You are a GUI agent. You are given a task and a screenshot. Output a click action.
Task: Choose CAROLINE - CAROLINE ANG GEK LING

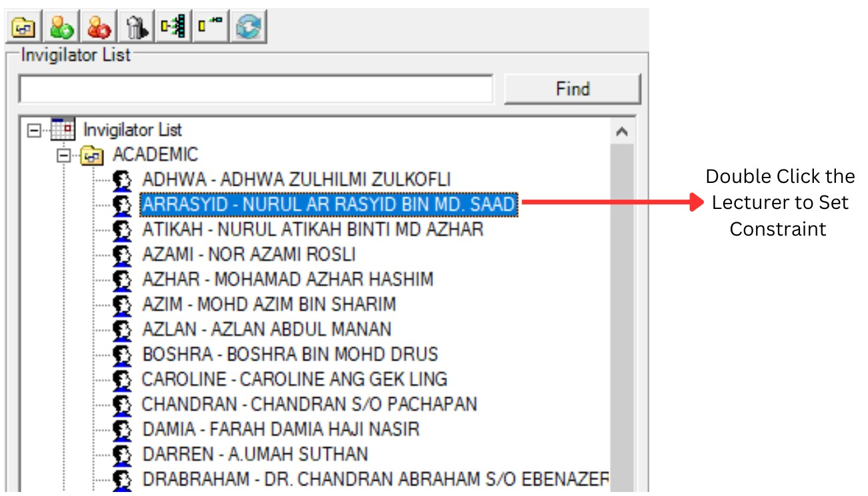(x=294, y=379)
